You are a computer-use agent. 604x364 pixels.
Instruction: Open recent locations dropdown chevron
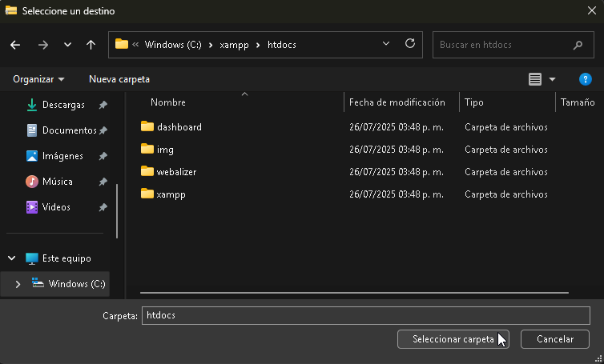coord(67,45)
